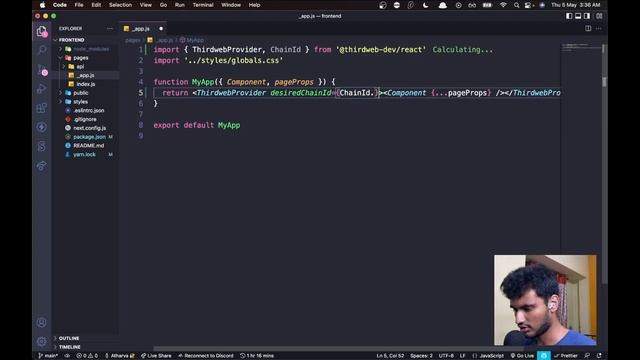This screenshot has height=360, width=640.
Task: Open _app.js in file tree
Action: click(86, 76)
